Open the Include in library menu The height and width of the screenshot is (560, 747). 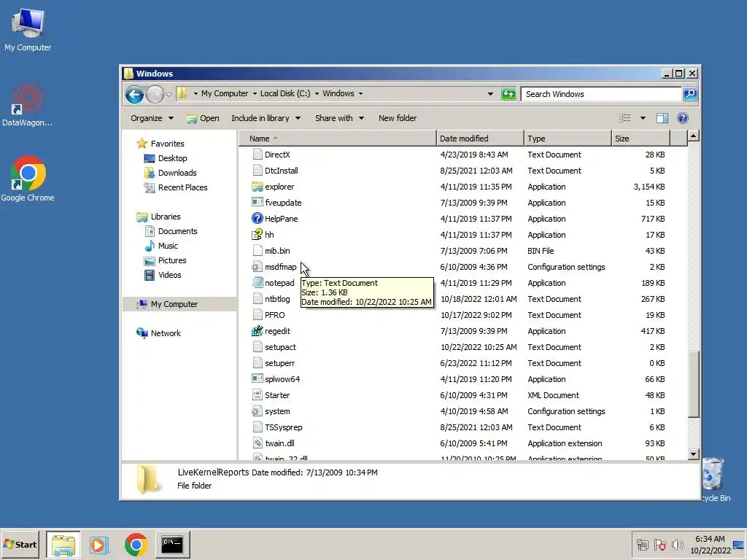(x=266, y=118)
